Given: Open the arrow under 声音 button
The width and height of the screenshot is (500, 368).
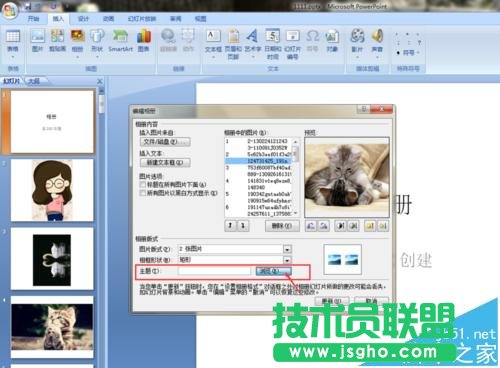Looking at the screenshot, I should pos(377,57).
